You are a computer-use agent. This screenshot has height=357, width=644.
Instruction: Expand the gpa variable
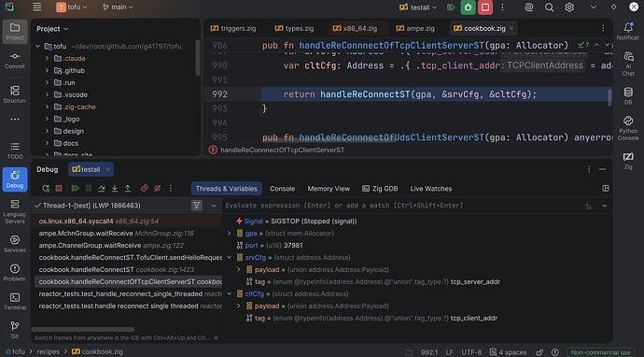coord(230,234)
